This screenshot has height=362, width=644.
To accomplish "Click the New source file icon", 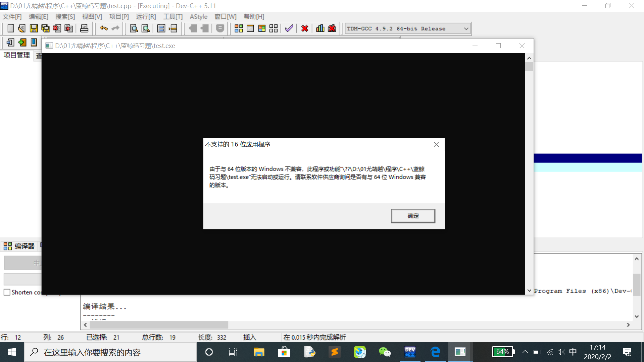I will [11, 28].
